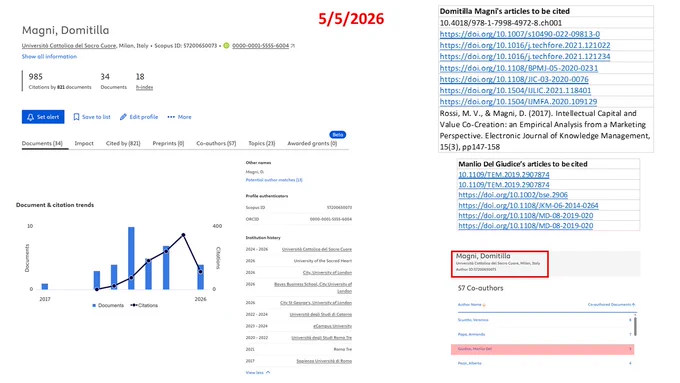Click 985 citations count
The height and width of the screenshot is (383, 680).
coord(36,77)
